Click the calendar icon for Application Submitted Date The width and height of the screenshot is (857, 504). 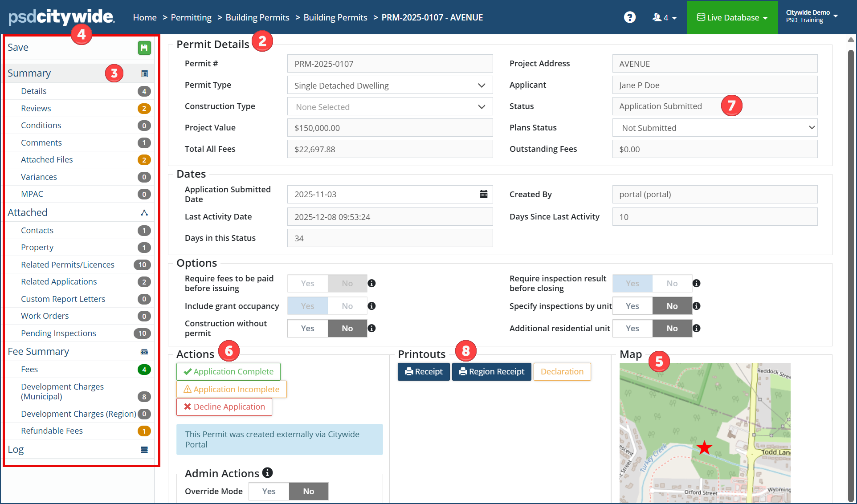(x=483, y=194)
